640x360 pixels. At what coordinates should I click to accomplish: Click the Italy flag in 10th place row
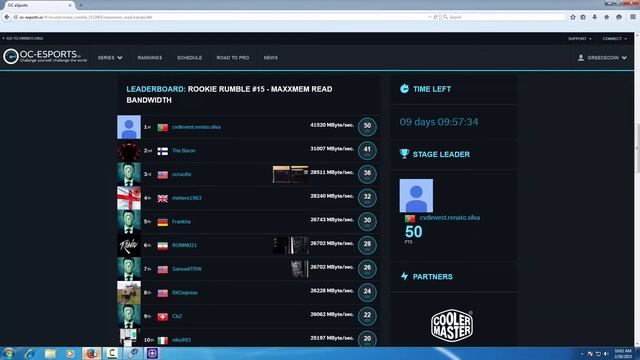point(162,340)
